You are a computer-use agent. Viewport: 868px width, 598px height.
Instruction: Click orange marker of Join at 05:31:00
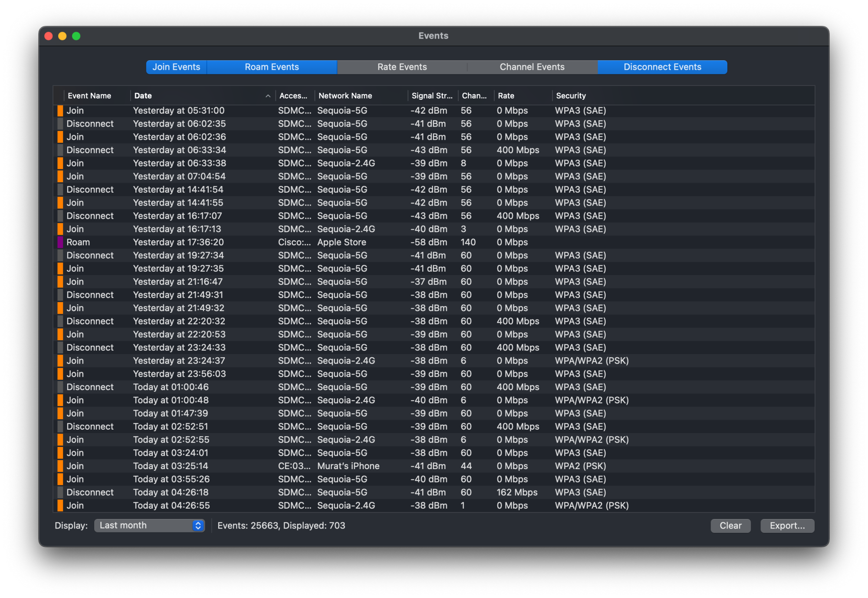60,111
